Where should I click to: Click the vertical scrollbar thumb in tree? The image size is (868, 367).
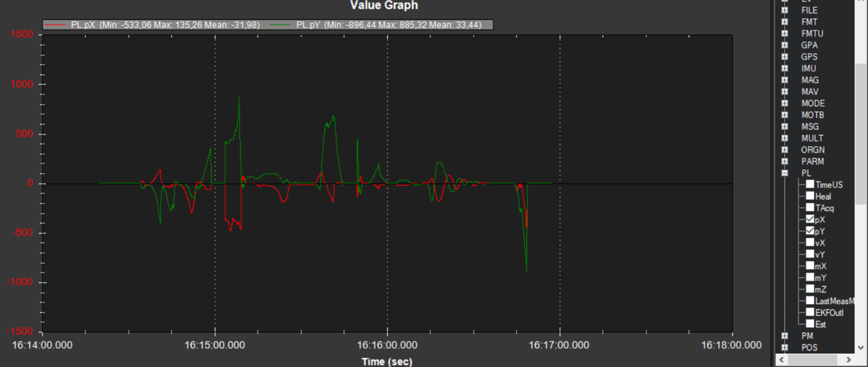point(860,133)
